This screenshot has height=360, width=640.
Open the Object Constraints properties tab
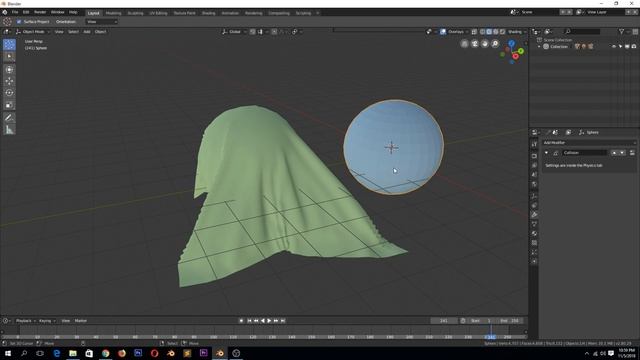(534, 205)
